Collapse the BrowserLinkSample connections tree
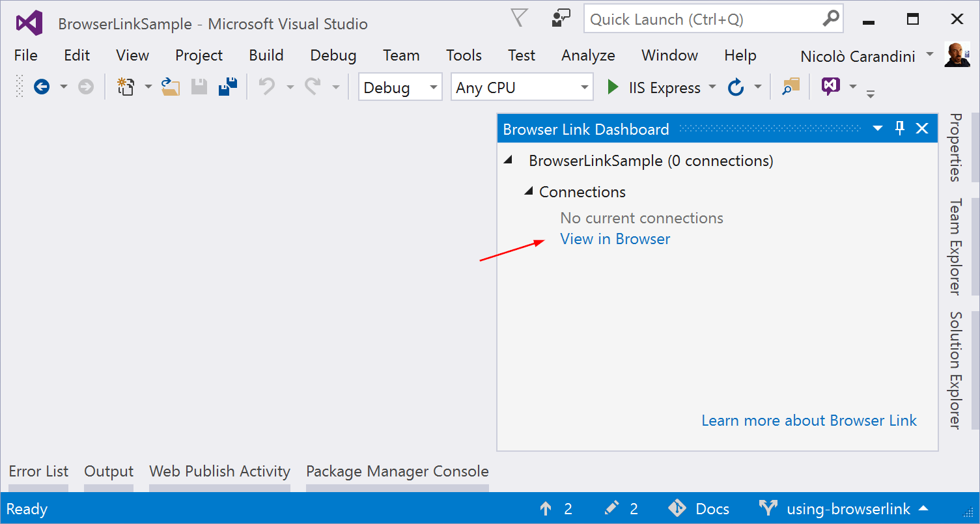Viewport: 980px width, 524px height. 508,159
